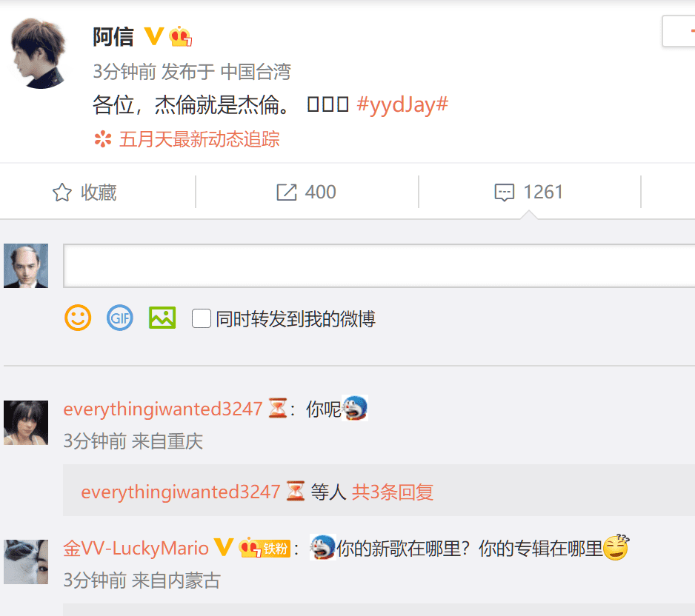This screenshot has width=695, height=616.
Task: Click the repost icon showing 400
Action: pos(286,192)
